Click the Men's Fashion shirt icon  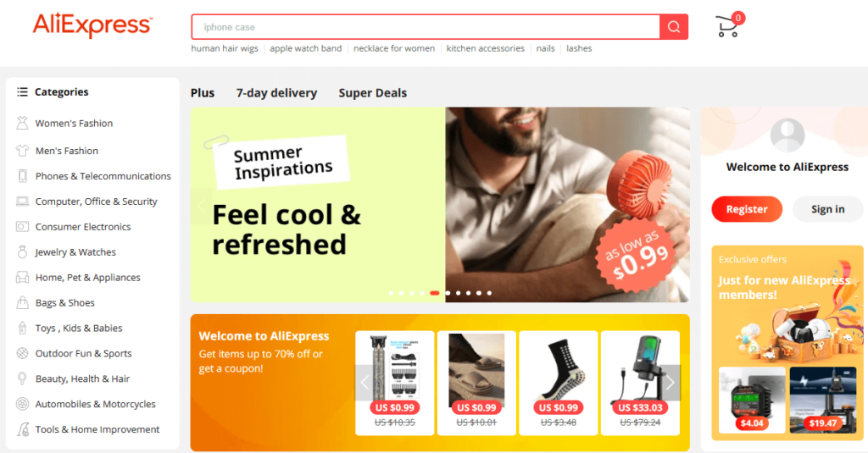click(22, 151)
